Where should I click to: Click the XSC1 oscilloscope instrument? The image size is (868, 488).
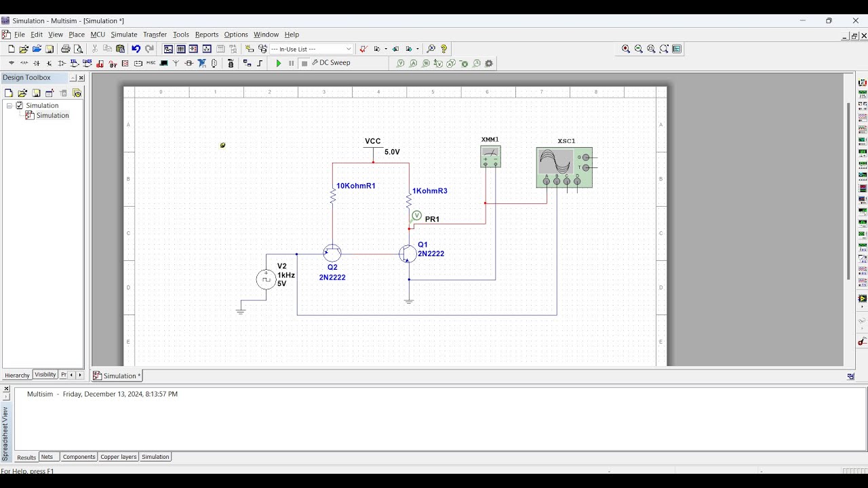click(x=564, y=167)
